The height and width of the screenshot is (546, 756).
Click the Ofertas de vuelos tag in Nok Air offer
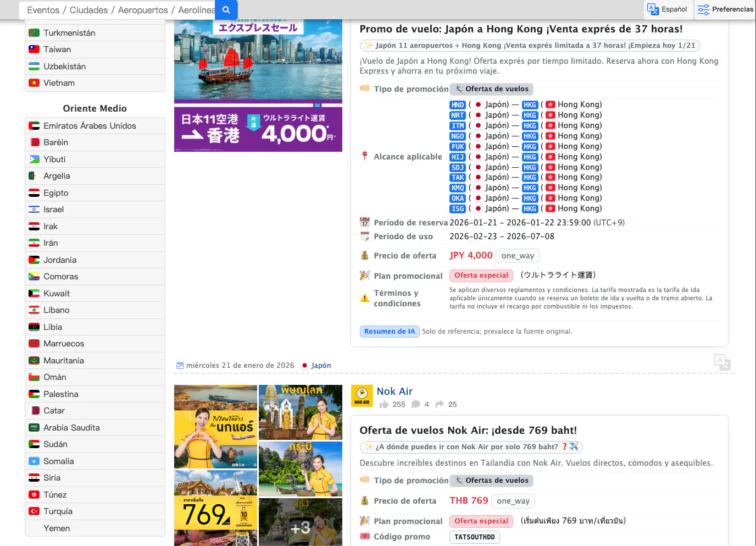coord(491,481)
